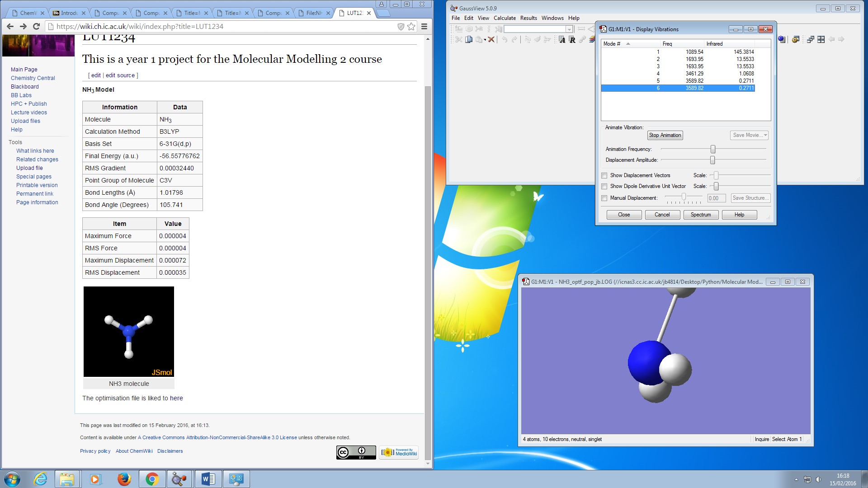Open the Calculate menu in GaussView
This screenshot has width=868, height=488.
tap(505, 18)
